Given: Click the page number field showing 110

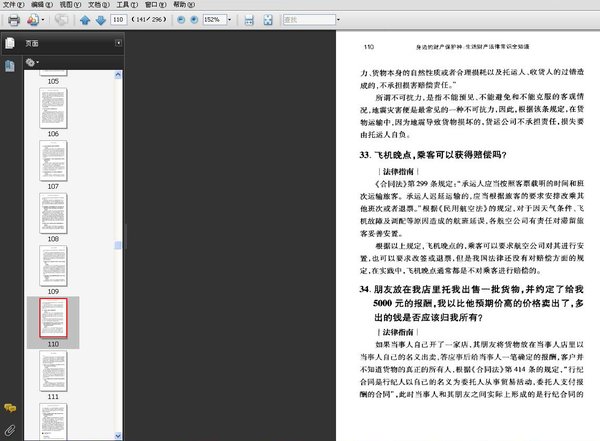Looking at the screenshot, I should (118, 20).
